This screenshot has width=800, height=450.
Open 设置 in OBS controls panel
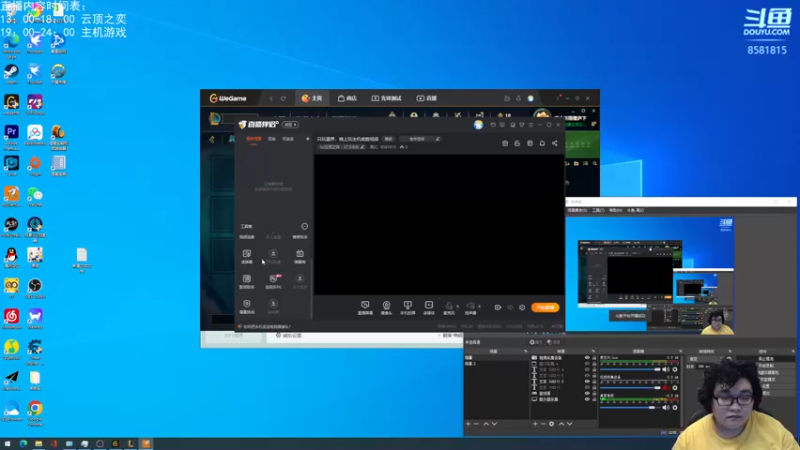tap(765, 386)
